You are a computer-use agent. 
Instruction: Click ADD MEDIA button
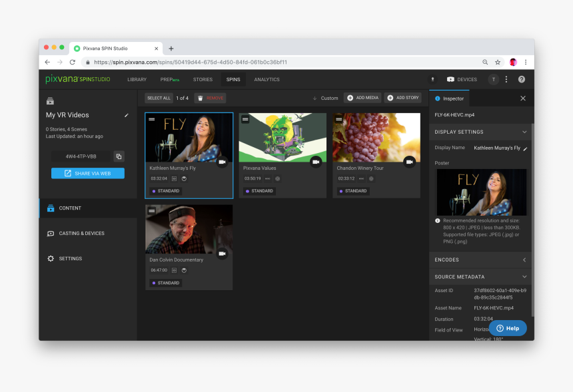tap(362, 98)
